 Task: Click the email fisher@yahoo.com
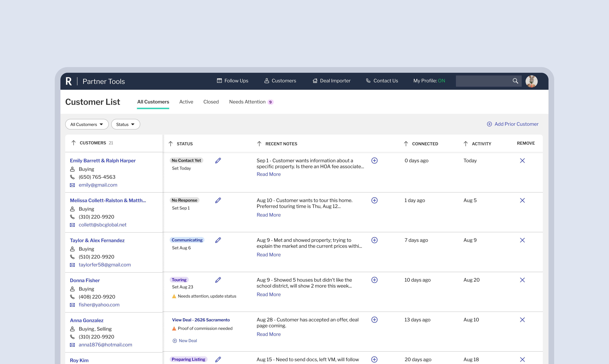click(x=99, y=305)
